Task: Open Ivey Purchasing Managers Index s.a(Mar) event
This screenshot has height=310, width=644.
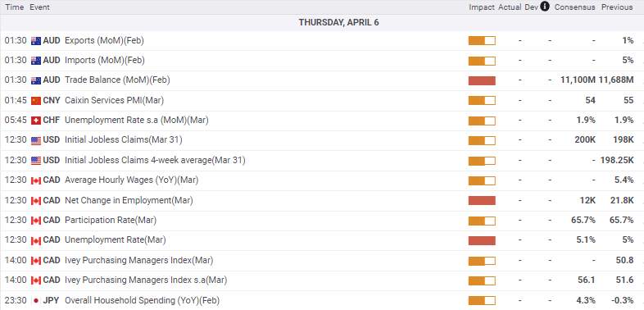Action: (x=146, y=280)
